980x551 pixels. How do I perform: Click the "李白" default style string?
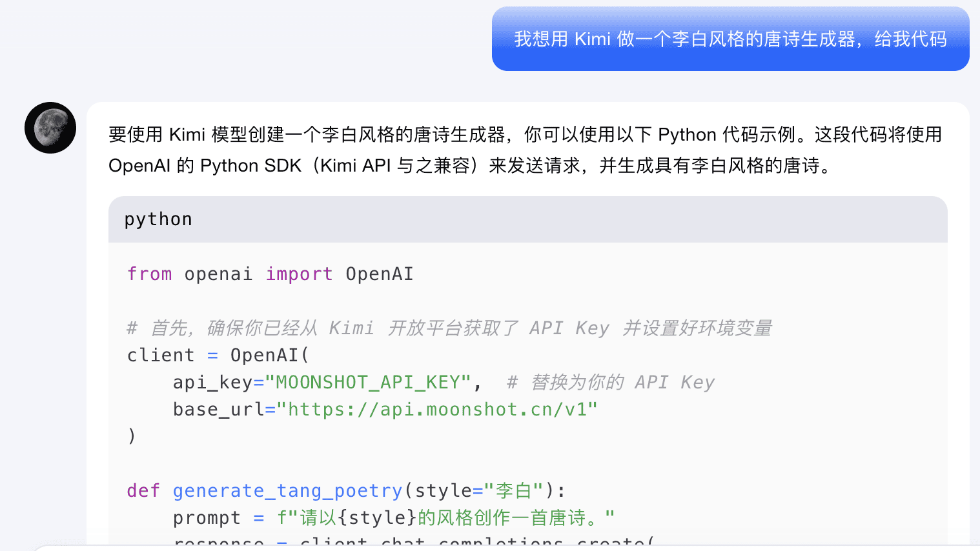(513, 491)
